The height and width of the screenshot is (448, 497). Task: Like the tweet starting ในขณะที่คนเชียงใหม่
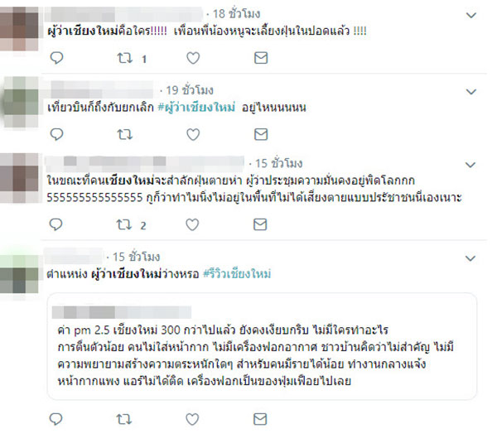(192, 224)
